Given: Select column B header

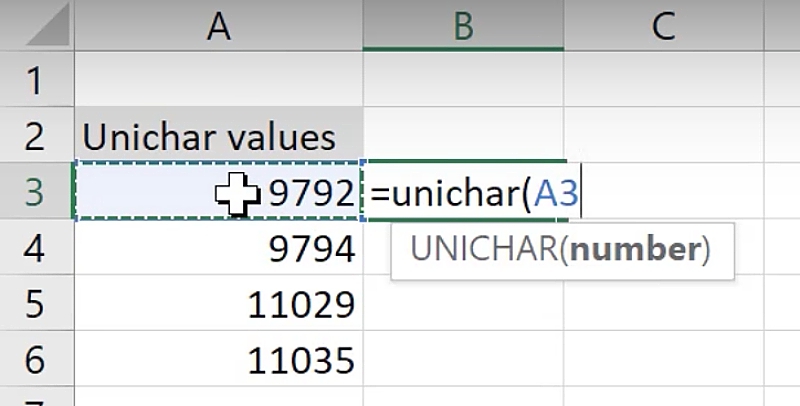Looking at the screenshot, I should point(462,27).
